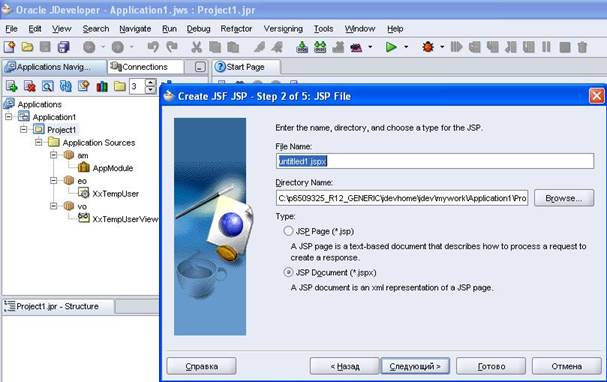Click the Следующий > next button
The height and width of the screenshot is (382, 607).
(415, 366)
